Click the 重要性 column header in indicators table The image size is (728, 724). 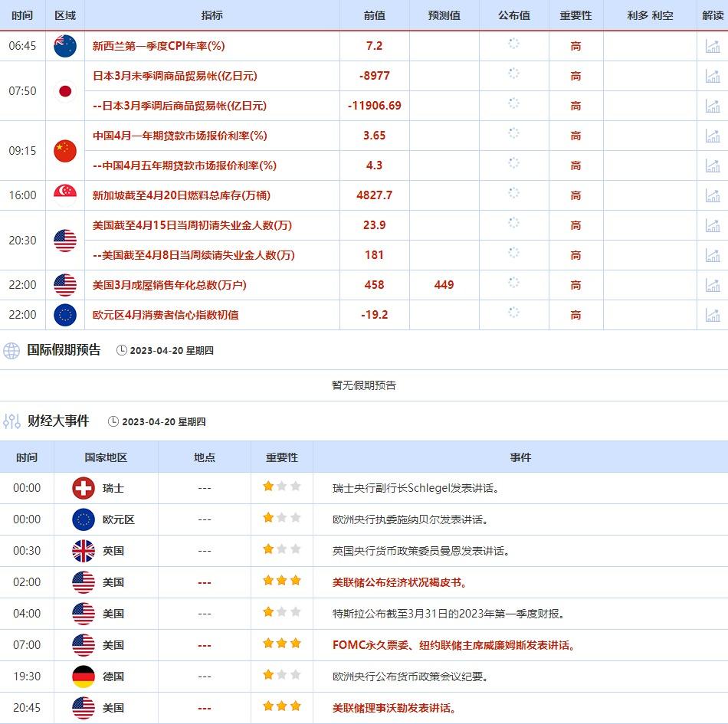click(x=576, y=15)
